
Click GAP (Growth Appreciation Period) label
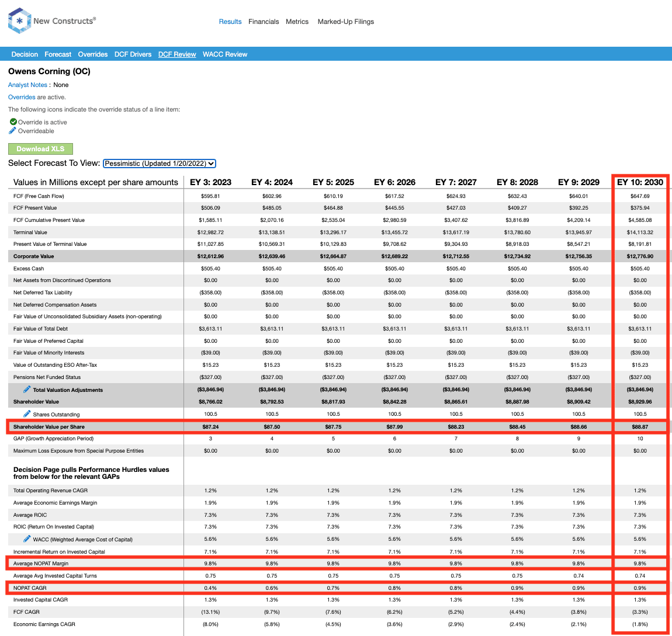[x=53, y=439]
